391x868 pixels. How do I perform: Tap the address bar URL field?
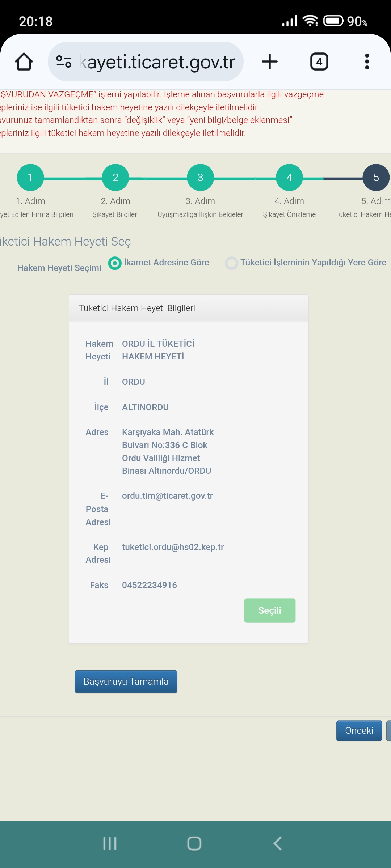(157, 61)
